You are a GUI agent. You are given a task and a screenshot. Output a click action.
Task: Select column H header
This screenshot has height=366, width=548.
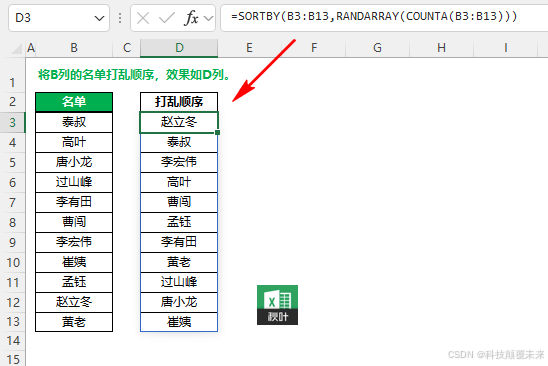click(441, 48)
